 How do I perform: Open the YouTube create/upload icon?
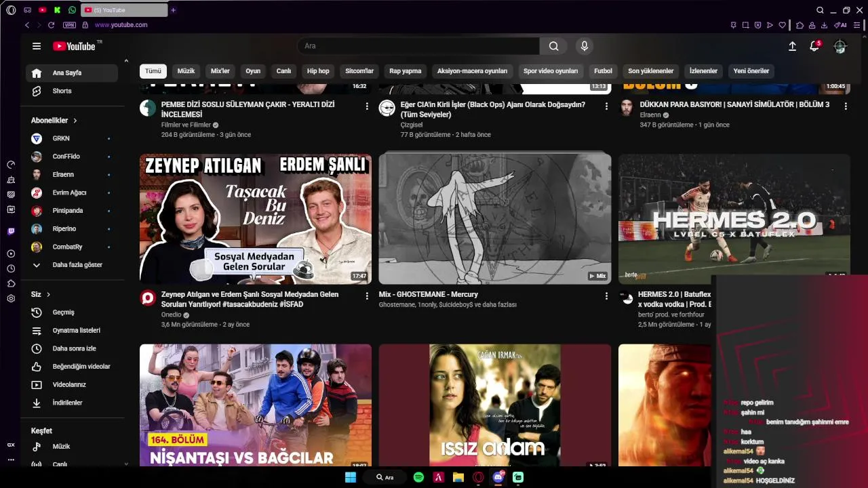click(x=792, y=46)
